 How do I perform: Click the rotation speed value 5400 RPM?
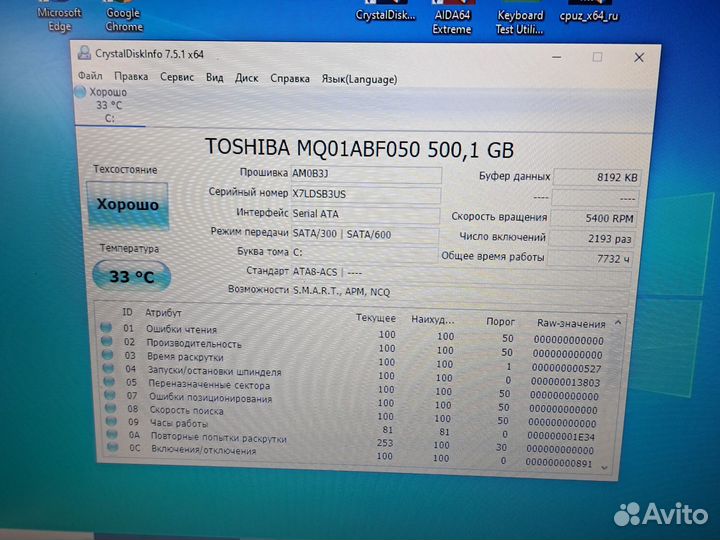[594, 218]
